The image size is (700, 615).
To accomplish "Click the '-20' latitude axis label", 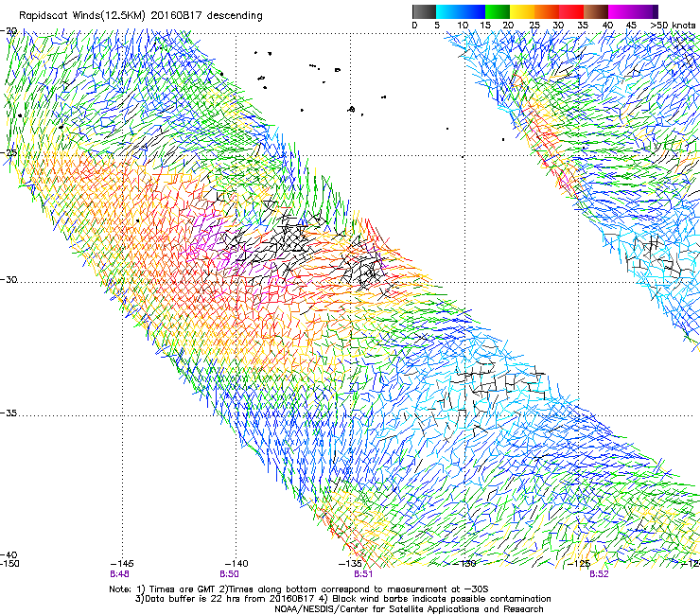I will (x=9, y=31).
